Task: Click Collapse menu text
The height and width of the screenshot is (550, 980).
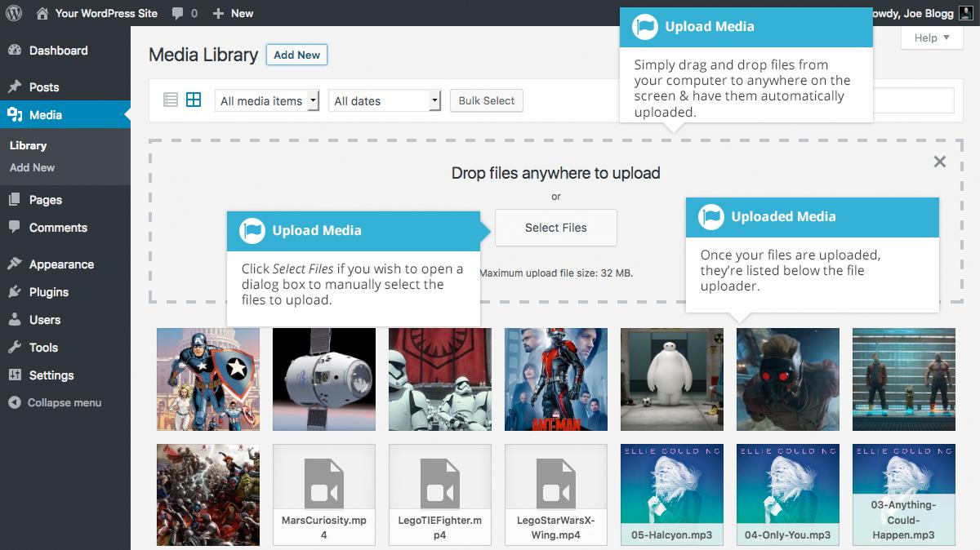Action: point(65,403)
